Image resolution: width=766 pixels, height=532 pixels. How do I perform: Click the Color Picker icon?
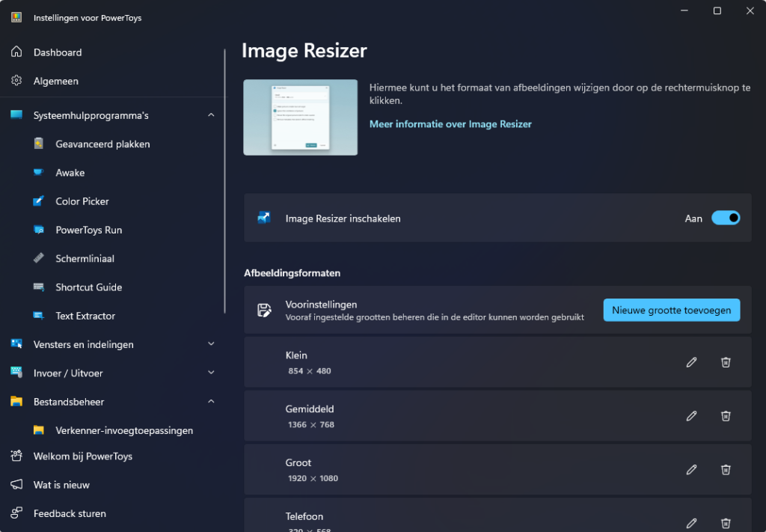[39, 201]
